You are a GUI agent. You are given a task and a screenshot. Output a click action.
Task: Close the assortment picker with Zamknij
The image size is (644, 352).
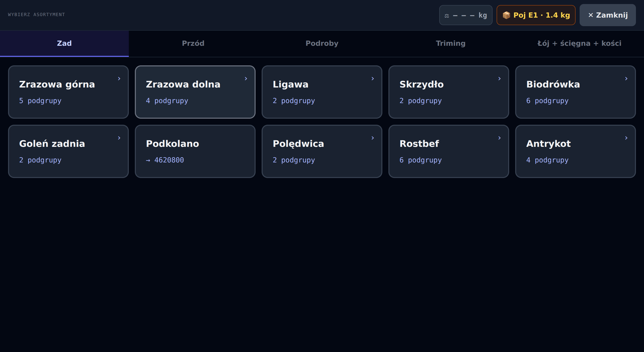click(608, 15)
